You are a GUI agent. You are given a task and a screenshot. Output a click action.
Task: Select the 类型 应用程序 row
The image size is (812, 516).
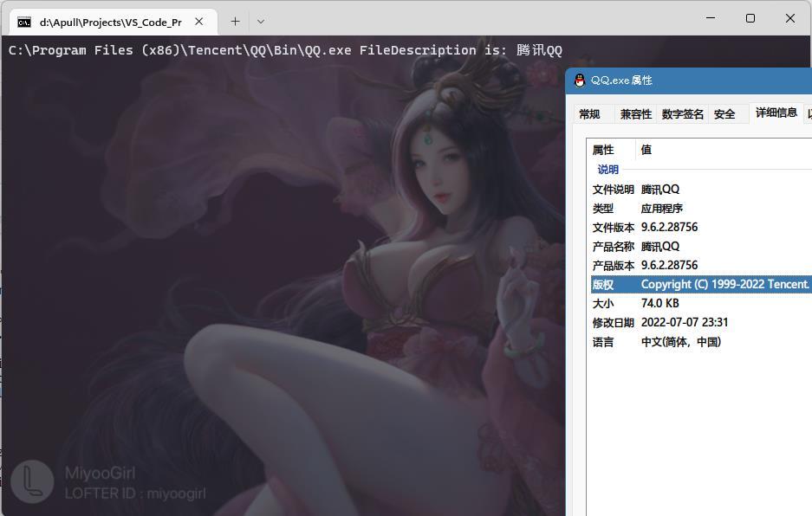[x=701, y=209]
